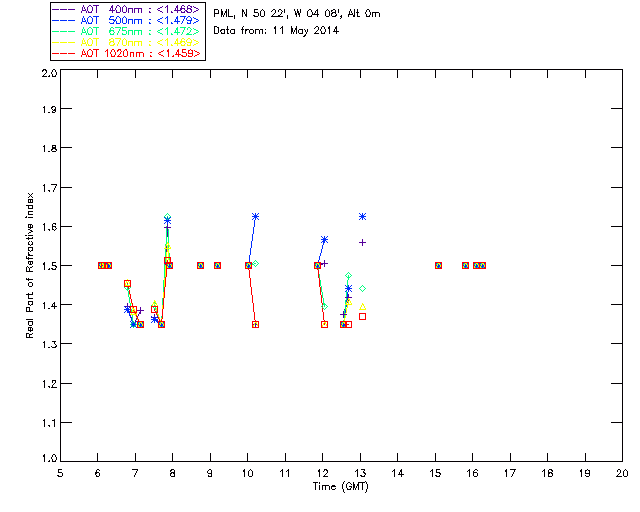Select the purple dashed line legend sample
640x512 pixels.
pyautogui.click(x=64, y=9)
